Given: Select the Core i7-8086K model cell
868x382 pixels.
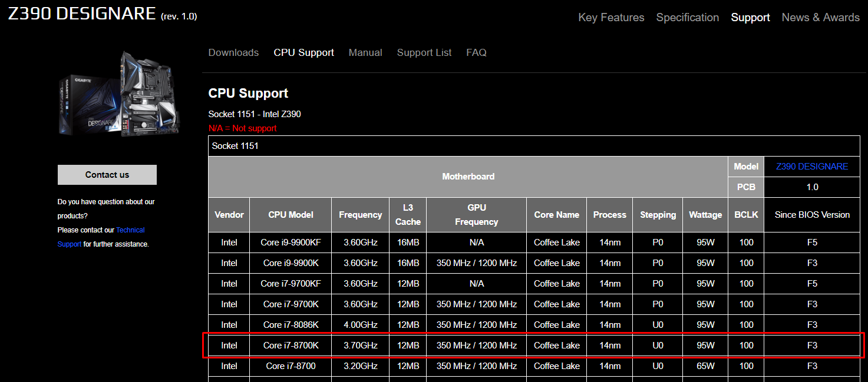Looking at the screenshot, I should (x=291, y=325).
